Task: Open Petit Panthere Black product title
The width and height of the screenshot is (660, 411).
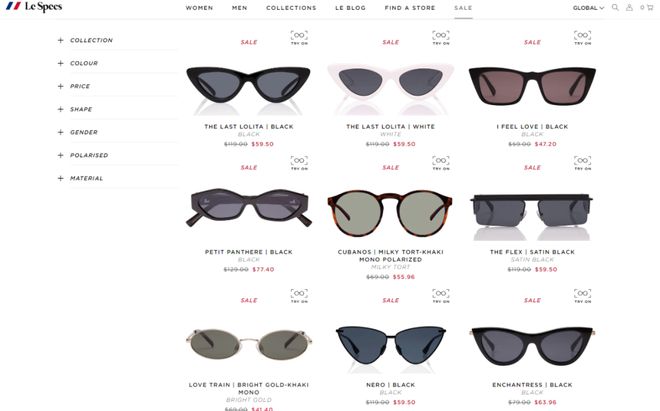Action: [249, 252]
